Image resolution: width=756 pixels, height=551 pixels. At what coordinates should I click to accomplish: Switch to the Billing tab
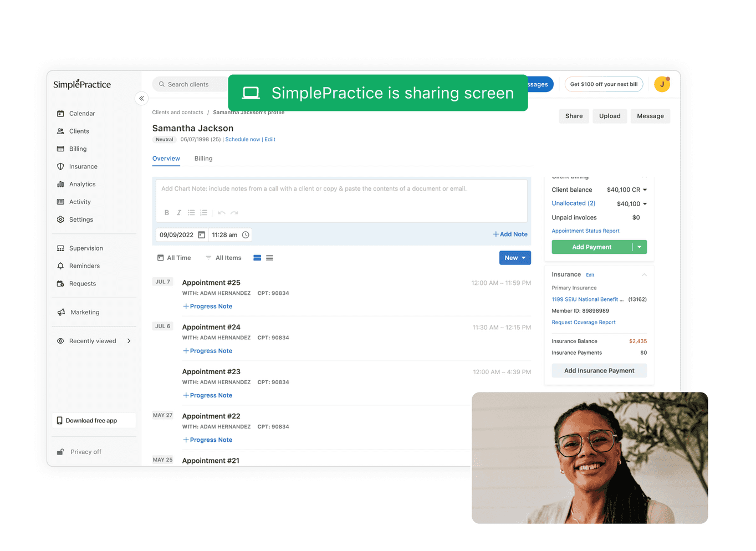(x=203, y=159)
